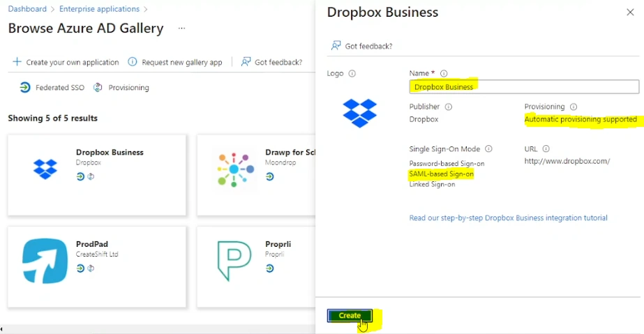The width and height of the screenshot is (644, 334).
Task: Toggle the Federated SSO filter
Action: (52, 87)
